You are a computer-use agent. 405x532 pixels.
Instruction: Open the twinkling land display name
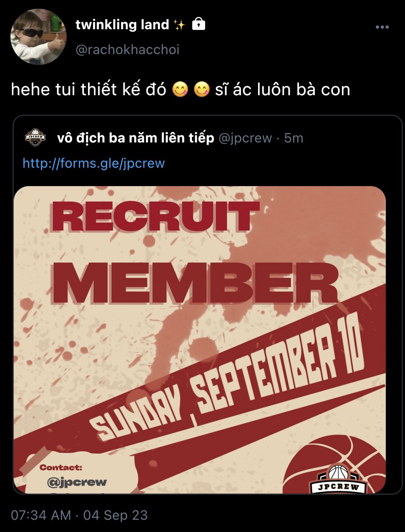pos(123,25)
